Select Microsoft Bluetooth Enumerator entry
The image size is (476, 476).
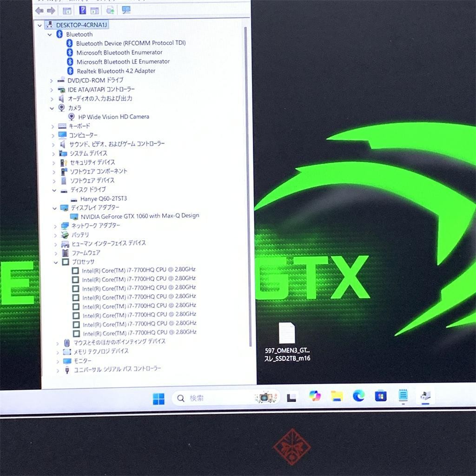[119, 53]
